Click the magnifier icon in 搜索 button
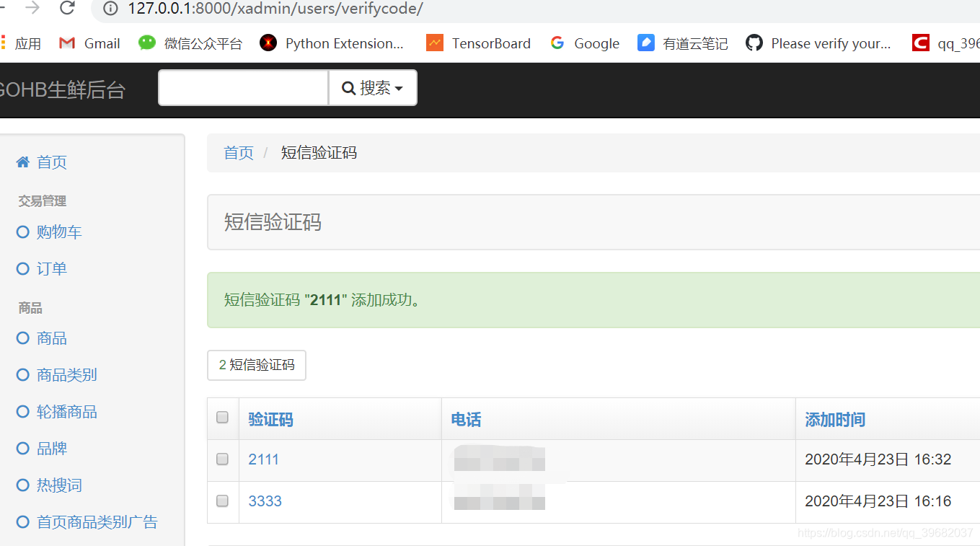980x546 pixels. click(349, 88)
